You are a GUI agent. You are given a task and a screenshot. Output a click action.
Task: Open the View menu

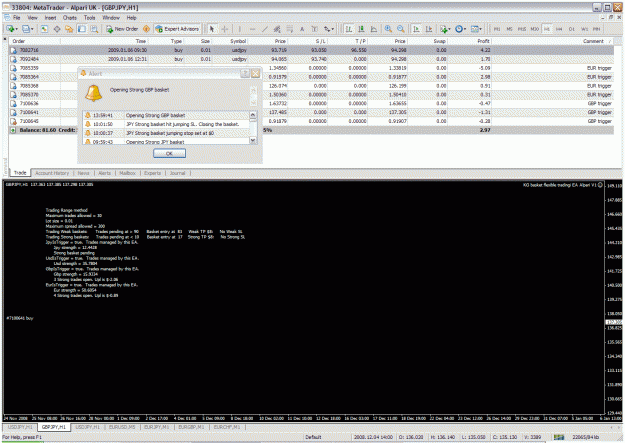tap(32, 18)
